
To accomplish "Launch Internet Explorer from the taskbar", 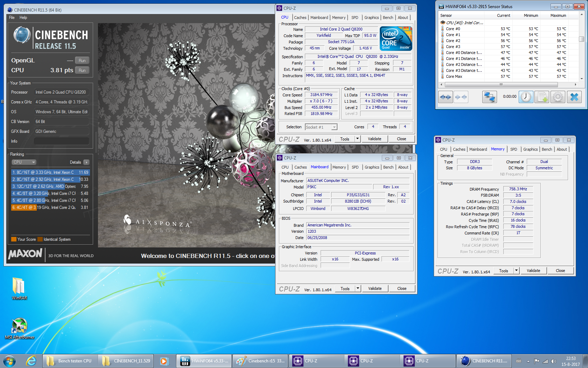I will coord(31,361).
